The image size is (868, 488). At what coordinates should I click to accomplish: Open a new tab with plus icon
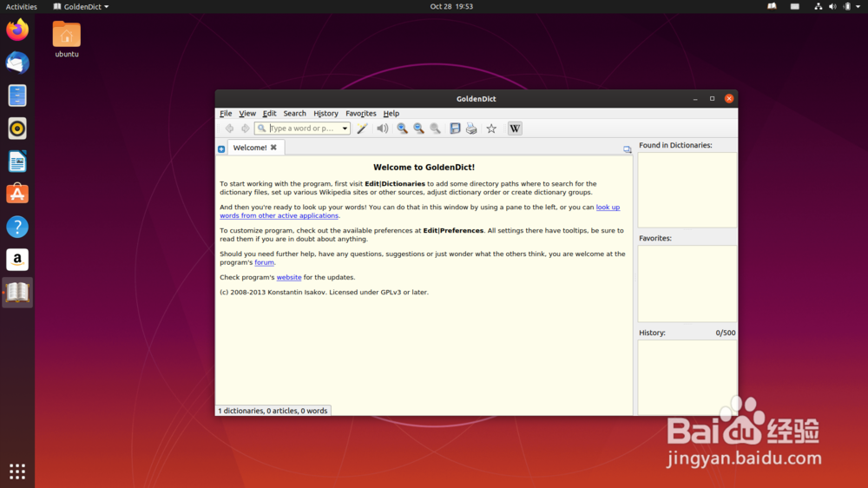tap(221, 149)
